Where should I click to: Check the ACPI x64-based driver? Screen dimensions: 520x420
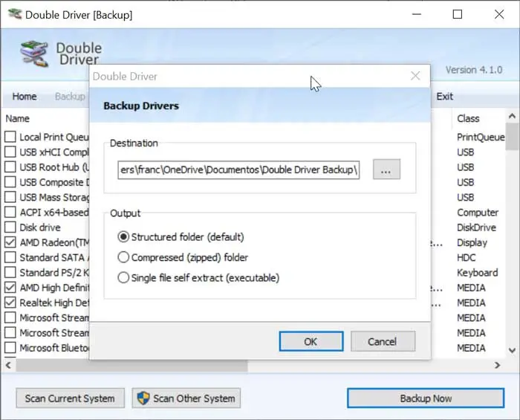point(10,212)
